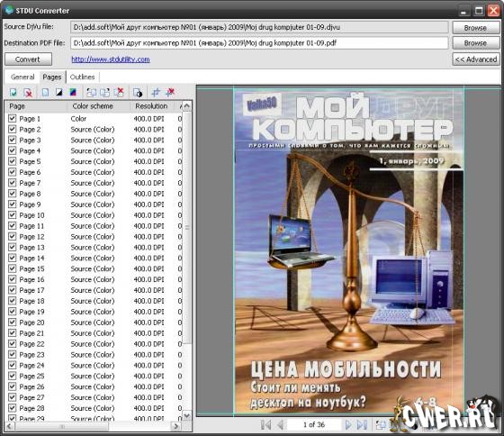Click the page contrast toolbar icon

[138, 93]
